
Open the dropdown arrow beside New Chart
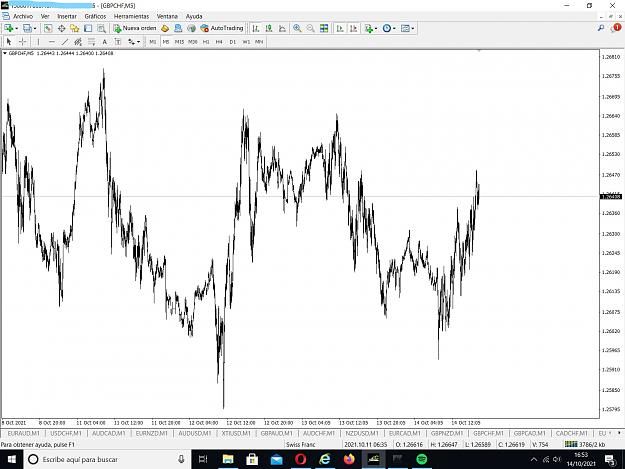[16, 28]
